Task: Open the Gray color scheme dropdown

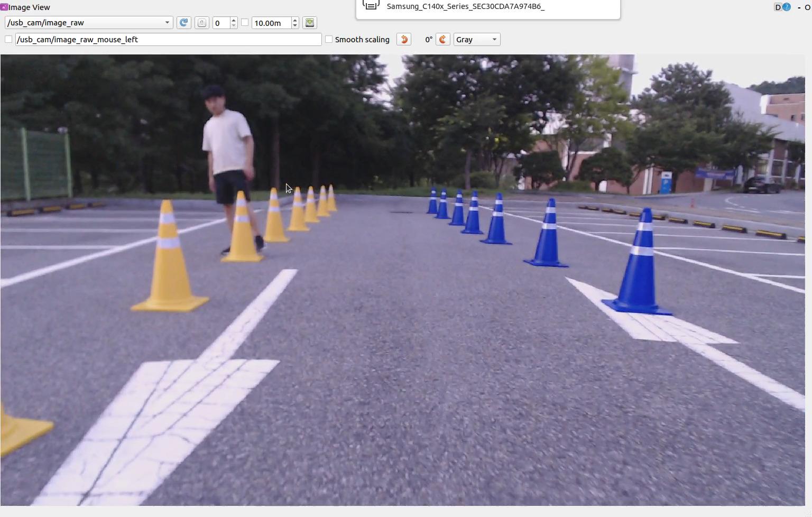Action: pyautogui.click(x=477, y=40)
